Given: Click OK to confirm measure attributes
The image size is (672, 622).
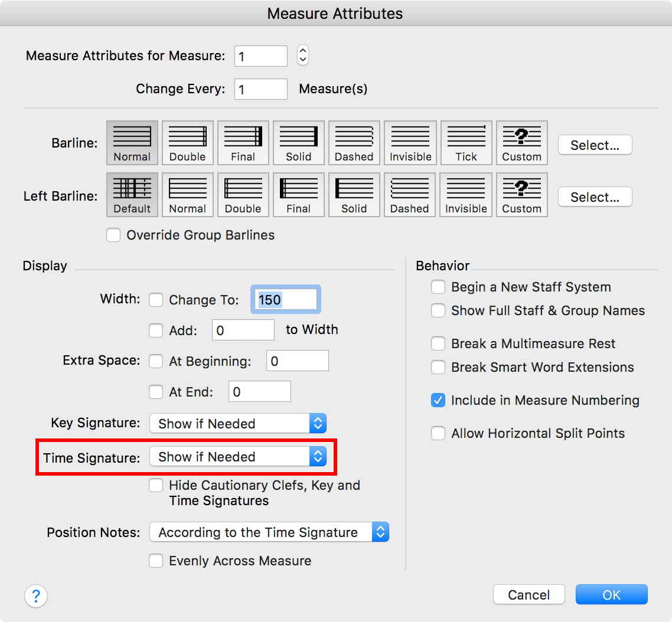Looking at the screenshot, I should tap(611, 595).
